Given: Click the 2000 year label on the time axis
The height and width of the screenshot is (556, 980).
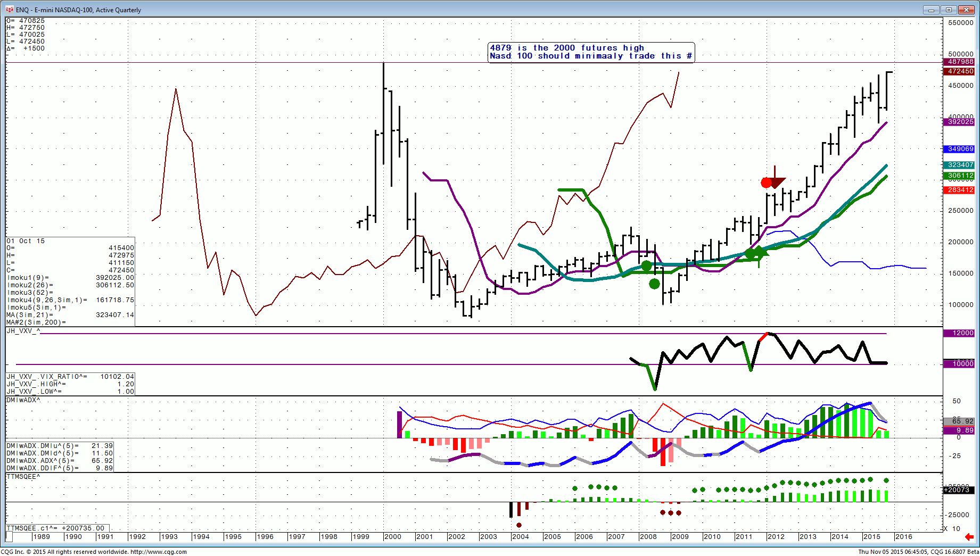Looking at the screenshot, I should pyautogui.click(x=393, y=537).
